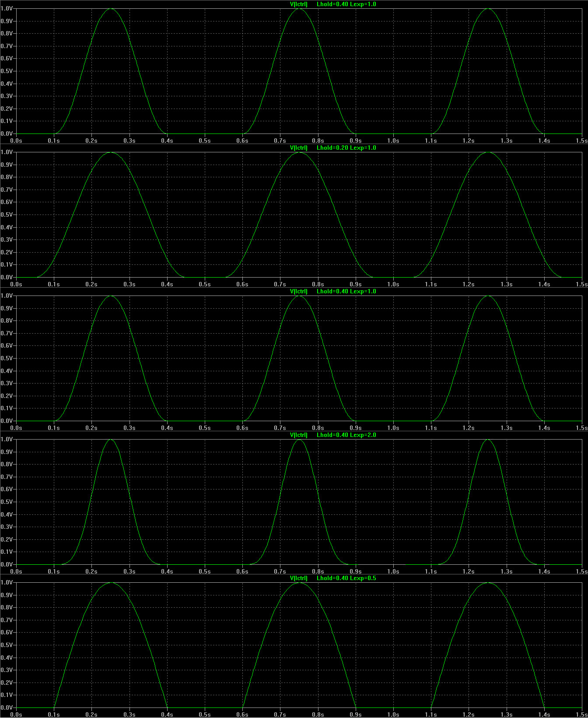Click the 0.8V axis label in the Lexp=0.5 pane
588x718 pixels.
7,607
